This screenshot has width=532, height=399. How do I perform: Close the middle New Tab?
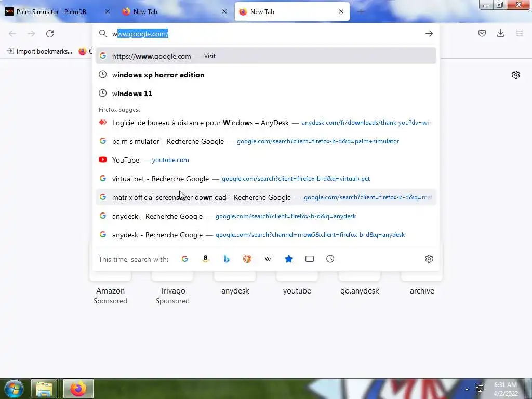(x=224, y=11)
